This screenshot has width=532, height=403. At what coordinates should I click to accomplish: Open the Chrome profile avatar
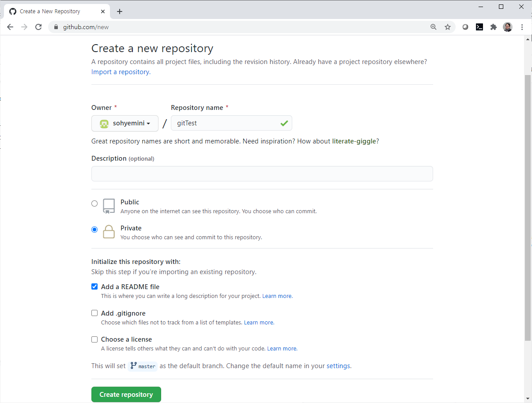pyautogui.click(x=508, y=27)
